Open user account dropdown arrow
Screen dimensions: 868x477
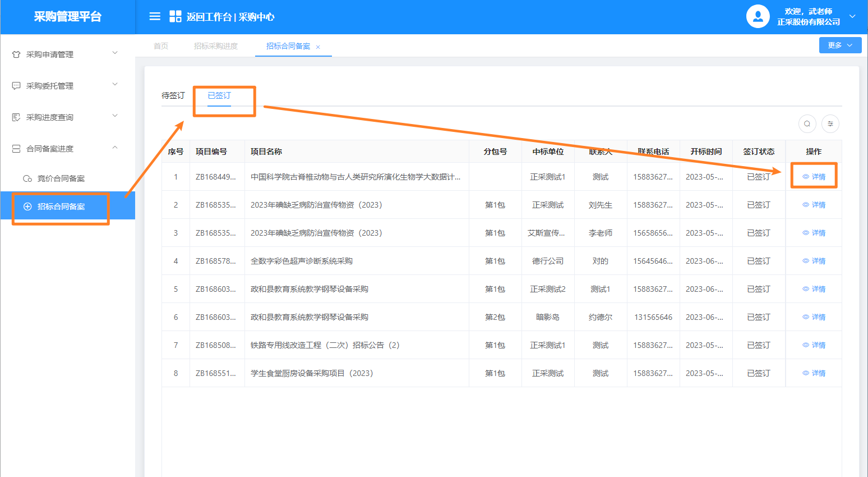coord(852,16)
